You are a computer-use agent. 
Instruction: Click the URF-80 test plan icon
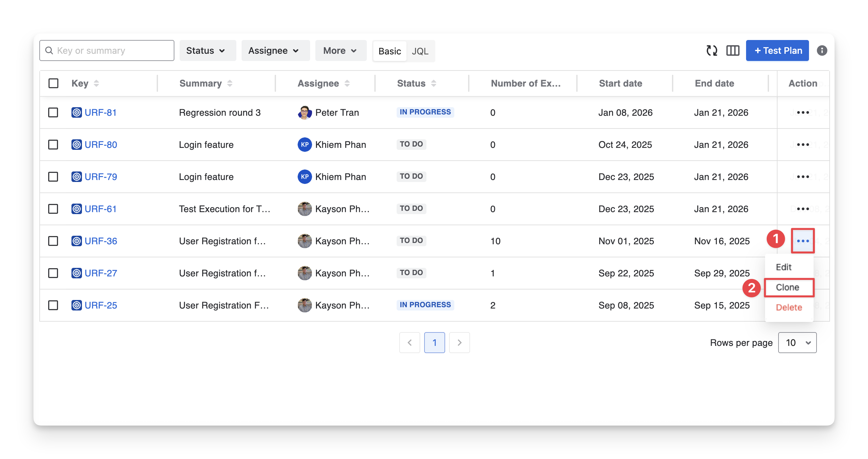76,145
